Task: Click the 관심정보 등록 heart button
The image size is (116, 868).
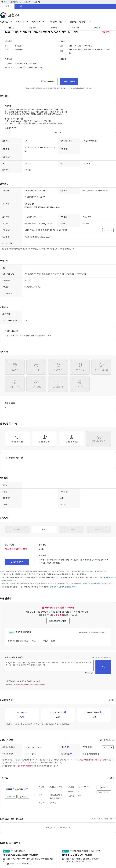Action: point(48,82)
